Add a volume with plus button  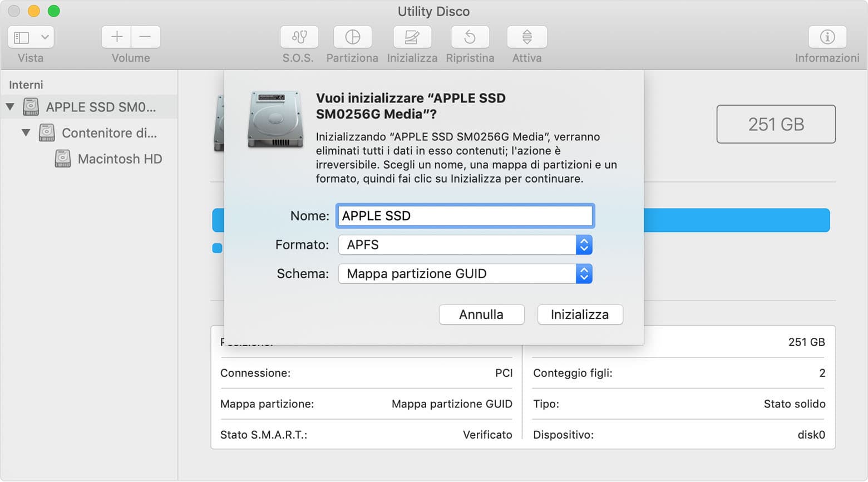point(116,37)
